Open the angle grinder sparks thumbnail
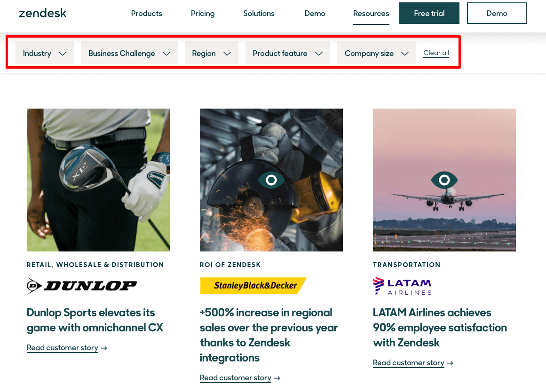The image size is (546, 392). (271, 180)
